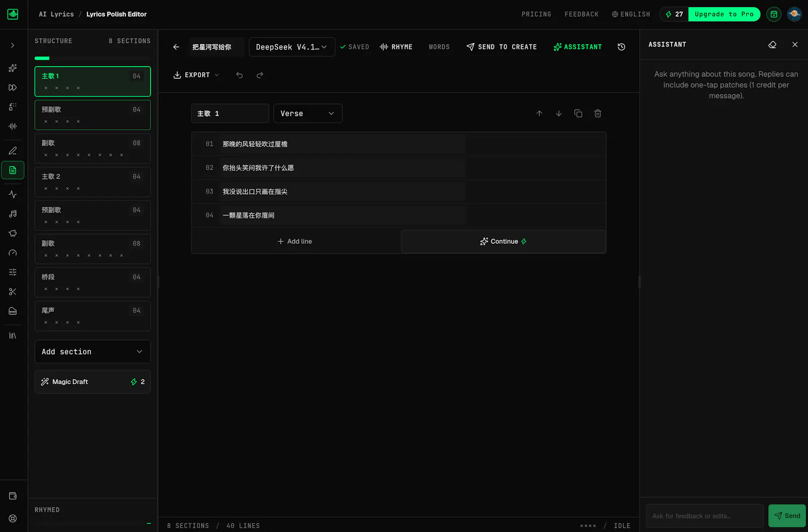Select the 桥段 section card

[92, 282]
